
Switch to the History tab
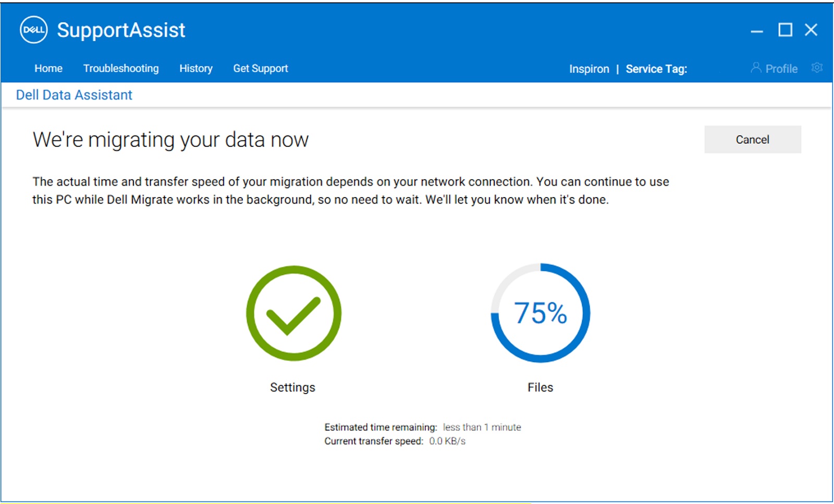pyautogui.click(x=196, y=68)
